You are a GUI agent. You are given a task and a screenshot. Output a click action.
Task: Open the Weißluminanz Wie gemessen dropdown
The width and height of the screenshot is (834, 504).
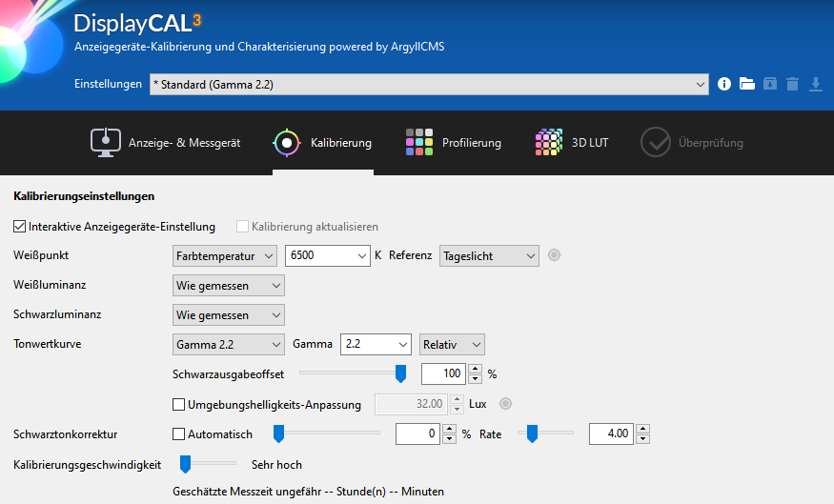(x=228, y=286)
